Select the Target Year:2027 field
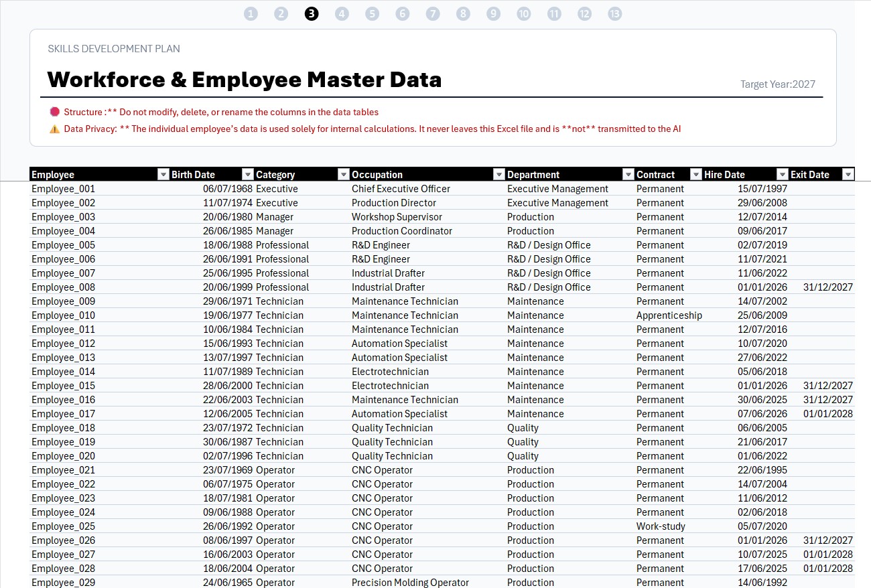This screenshot has height=588, width=871. coord(778,84)
